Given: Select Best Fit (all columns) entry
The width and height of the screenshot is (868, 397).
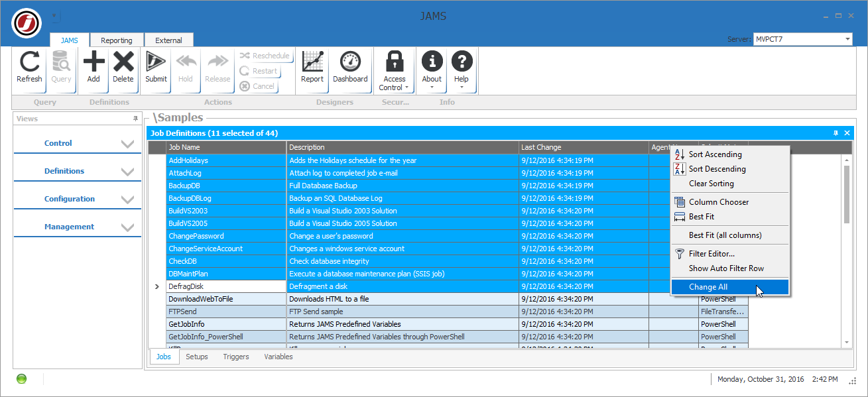Looking at the screenshot, I should click(x=730, y=235).
